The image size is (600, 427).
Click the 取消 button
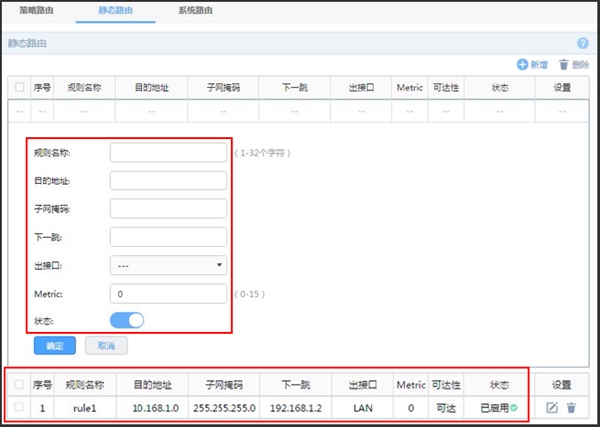point(106,346)
